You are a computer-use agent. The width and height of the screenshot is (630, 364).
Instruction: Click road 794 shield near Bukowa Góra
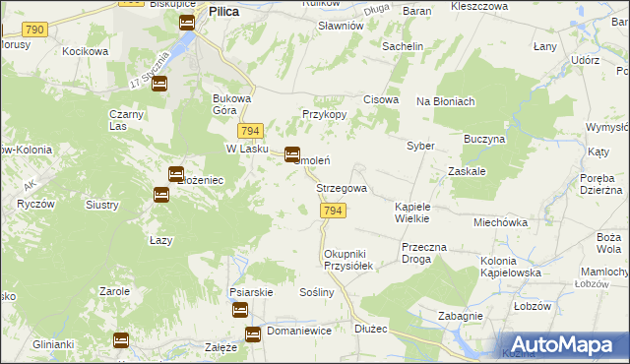(x=250, y=131)
